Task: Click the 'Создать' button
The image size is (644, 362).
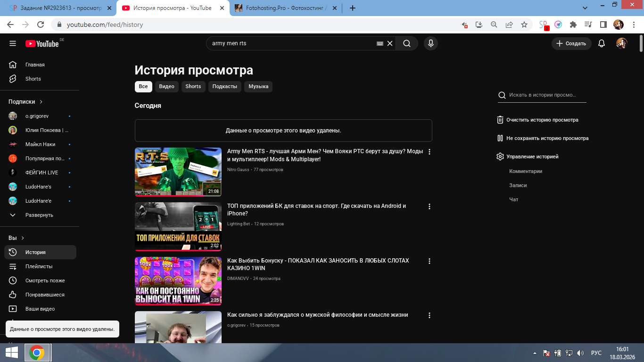Action: [571, 43]
